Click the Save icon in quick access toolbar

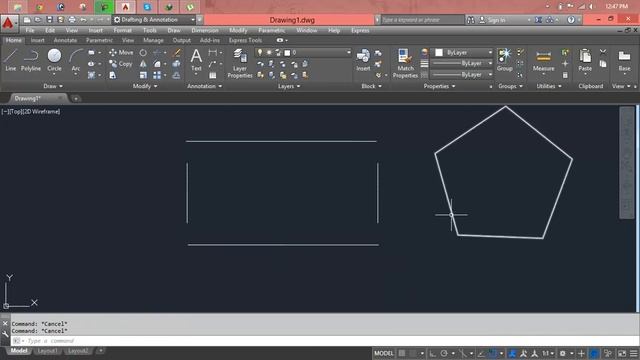[49, 20]
